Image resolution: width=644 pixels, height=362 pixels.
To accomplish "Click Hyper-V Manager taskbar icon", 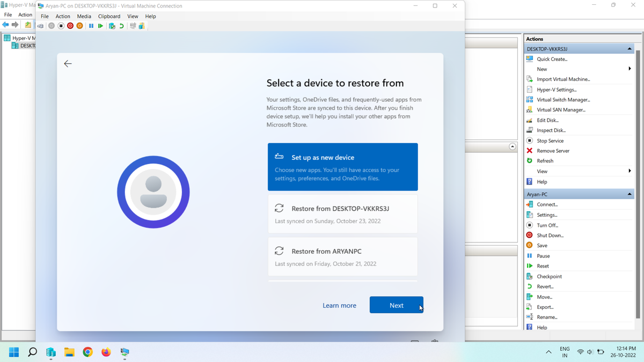I will (x=51, y=352).
